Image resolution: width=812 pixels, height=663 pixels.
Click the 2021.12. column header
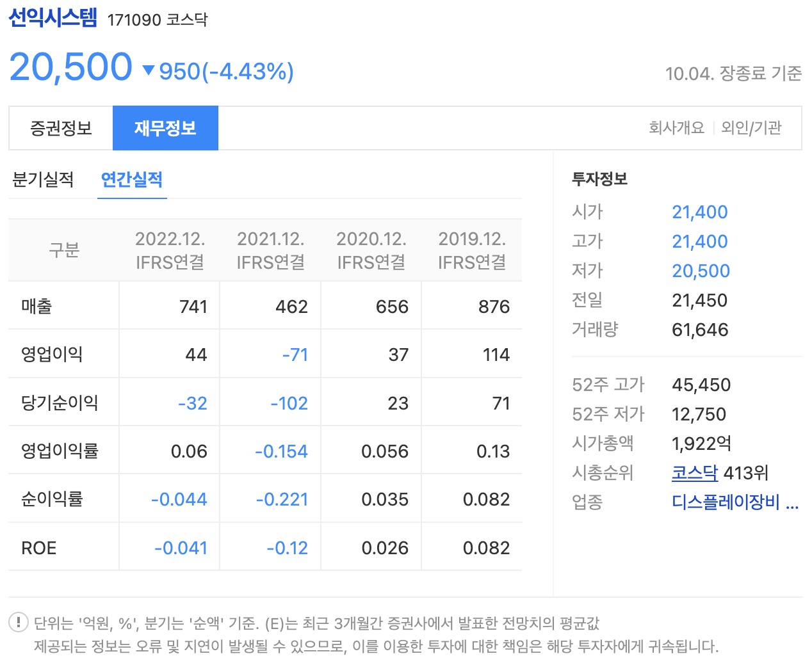271,250
